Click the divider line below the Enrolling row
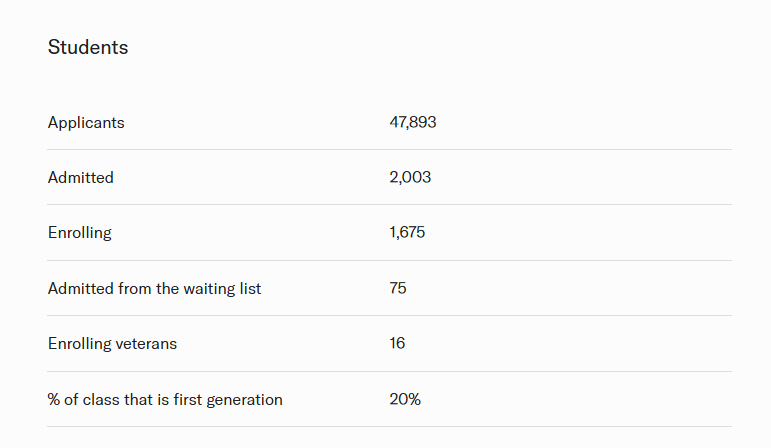The image size is (771, 448). click(x=389, y=261)
